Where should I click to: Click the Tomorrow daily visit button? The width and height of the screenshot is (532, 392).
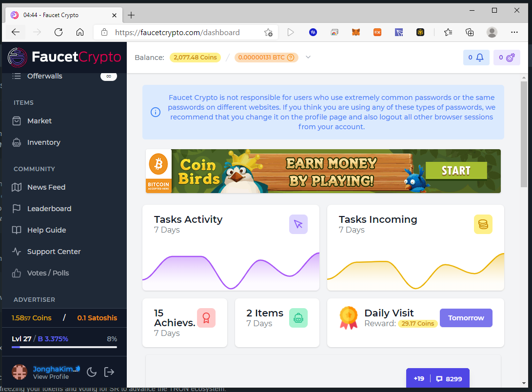tap(466, 318)
